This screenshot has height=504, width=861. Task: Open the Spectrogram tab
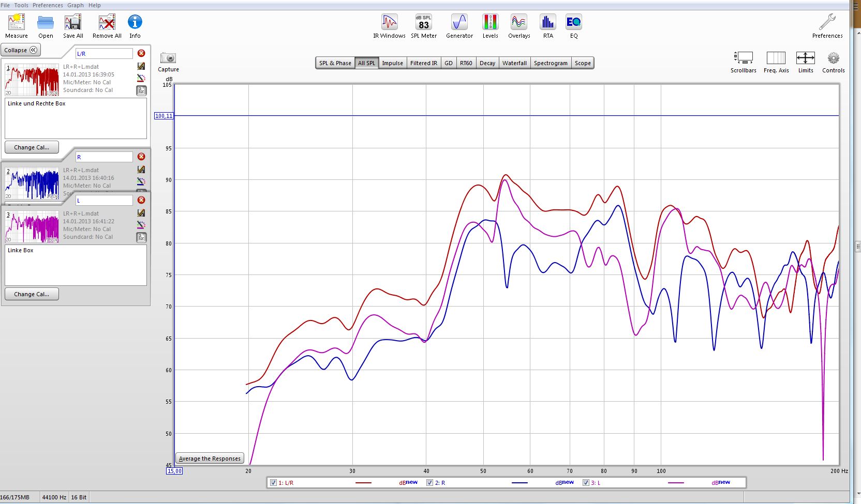tap(551, 63)
